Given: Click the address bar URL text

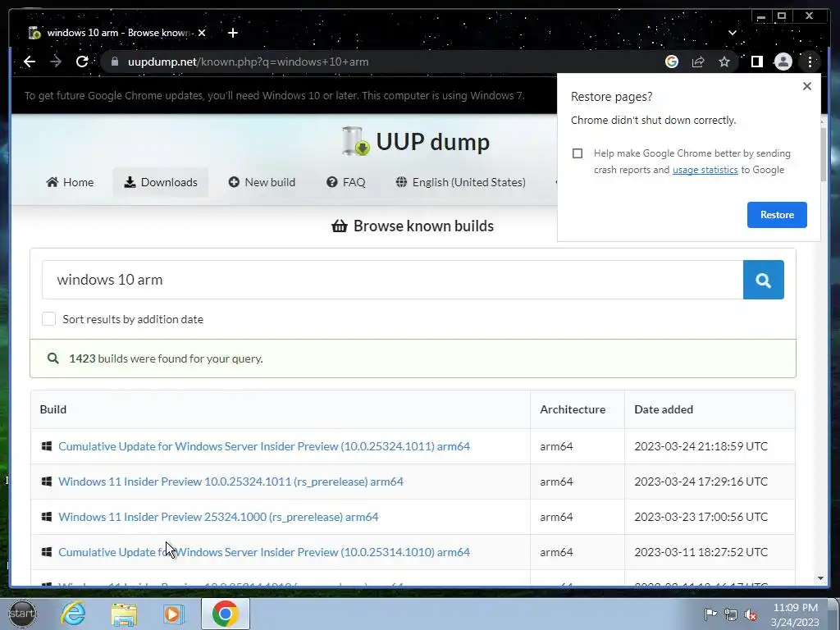Looking at the screenshot, I should point(248,62).
